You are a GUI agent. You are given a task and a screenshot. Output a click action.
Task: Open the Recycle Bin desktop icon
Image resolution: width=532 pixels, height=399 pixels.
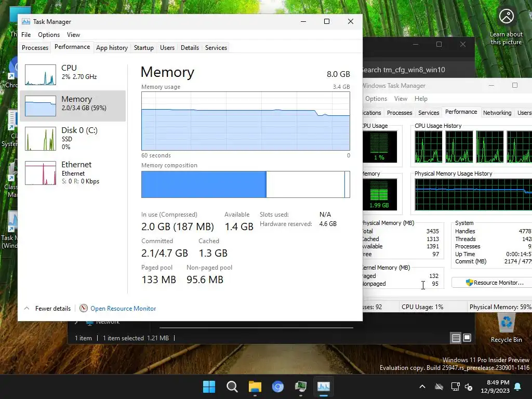pyautogui.click(x=506, y=328)
